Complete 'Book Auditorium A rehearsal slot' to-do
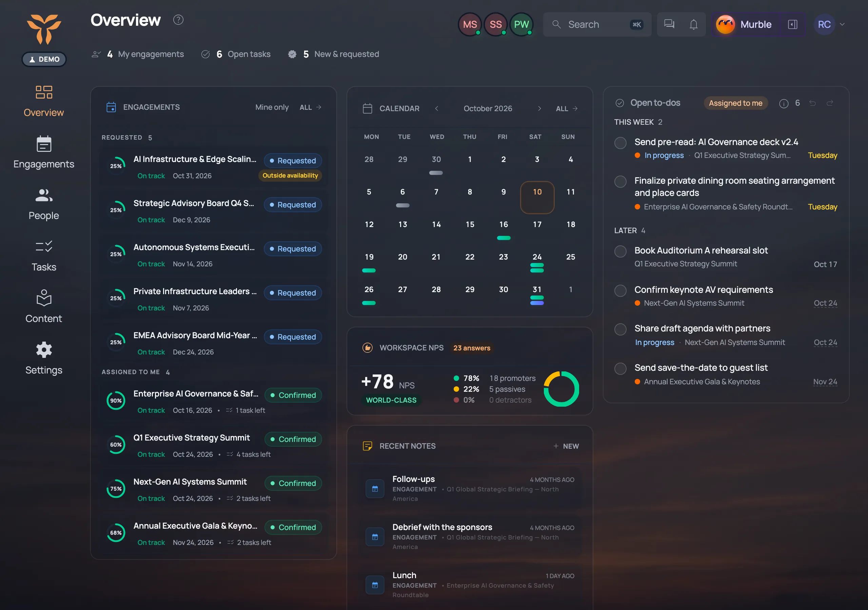Image resolution: width=868 pixels, height=610 pixels. (620, 251)
